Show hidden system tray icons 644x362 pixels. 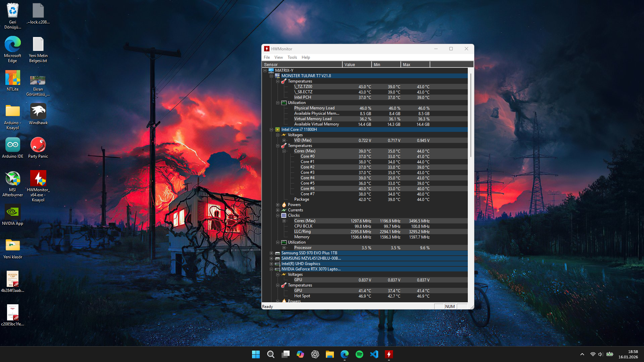582,354
